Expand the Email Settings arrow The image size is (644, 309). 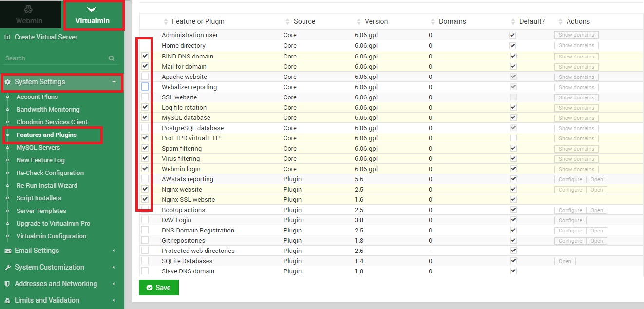114,251
